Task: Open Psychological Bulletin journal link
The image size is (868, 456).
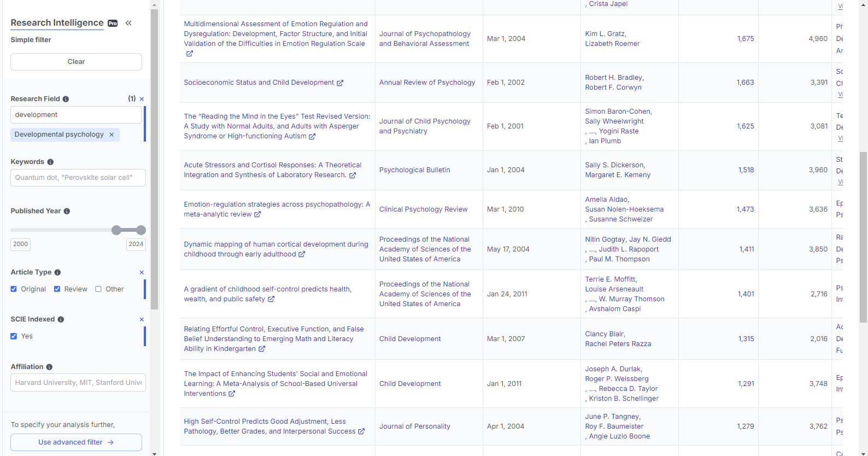Action: point(415,170)
